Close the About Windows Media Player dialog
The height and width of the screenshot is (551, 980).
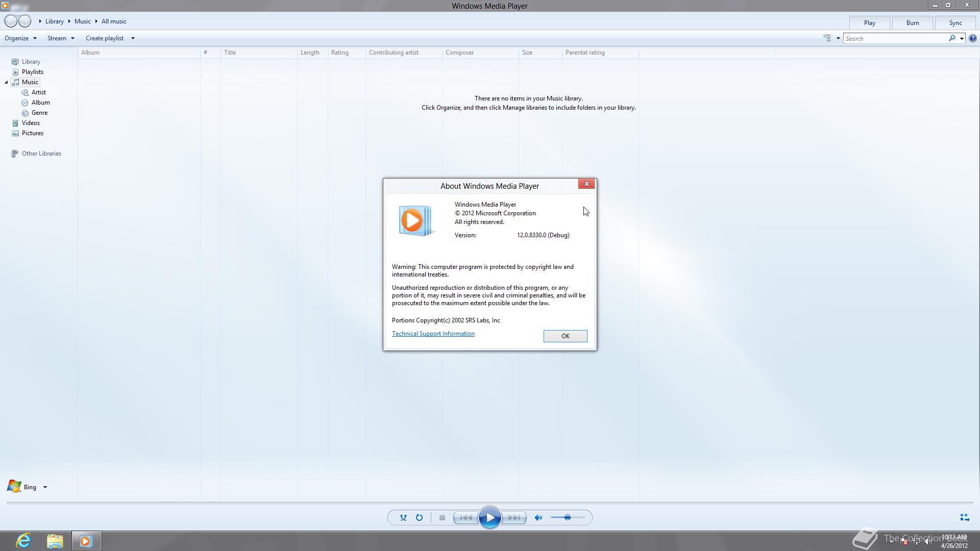tap(586, 184)
